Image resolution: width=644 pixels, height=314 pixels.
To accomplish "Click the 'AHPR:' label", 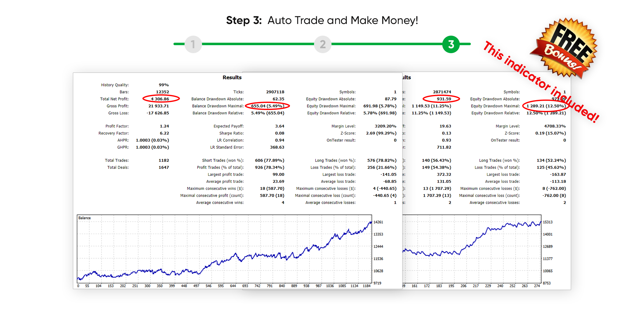I will 123,140.
